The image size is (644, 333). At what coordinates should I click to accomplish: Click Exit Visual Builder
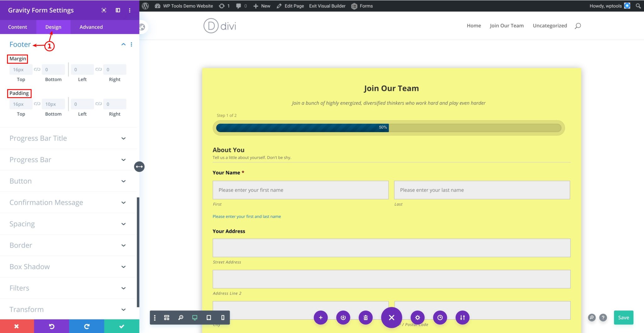(x=327, y=6)
